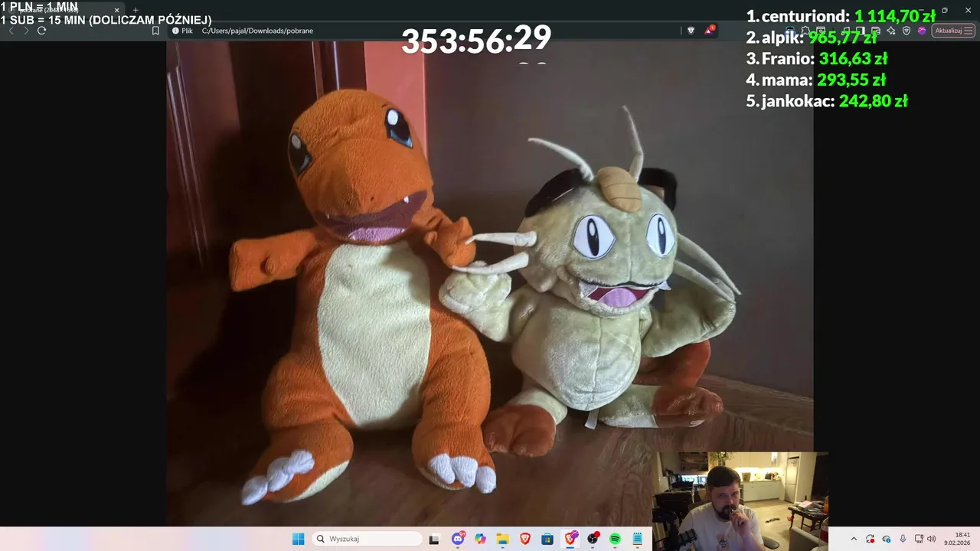
Task: Open the Windows Start menu
Action: (299, 539)
